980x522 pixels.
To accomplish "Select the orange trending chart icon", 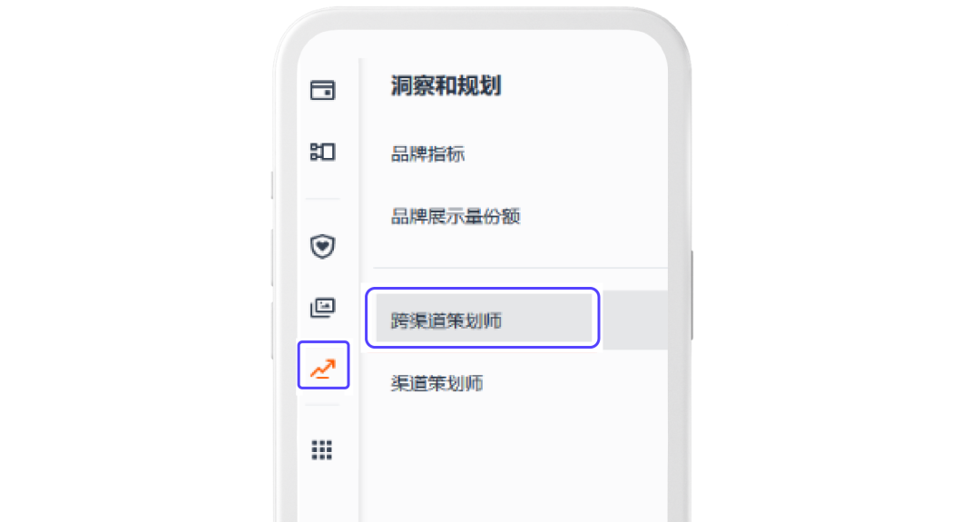I will click(323, 368).
